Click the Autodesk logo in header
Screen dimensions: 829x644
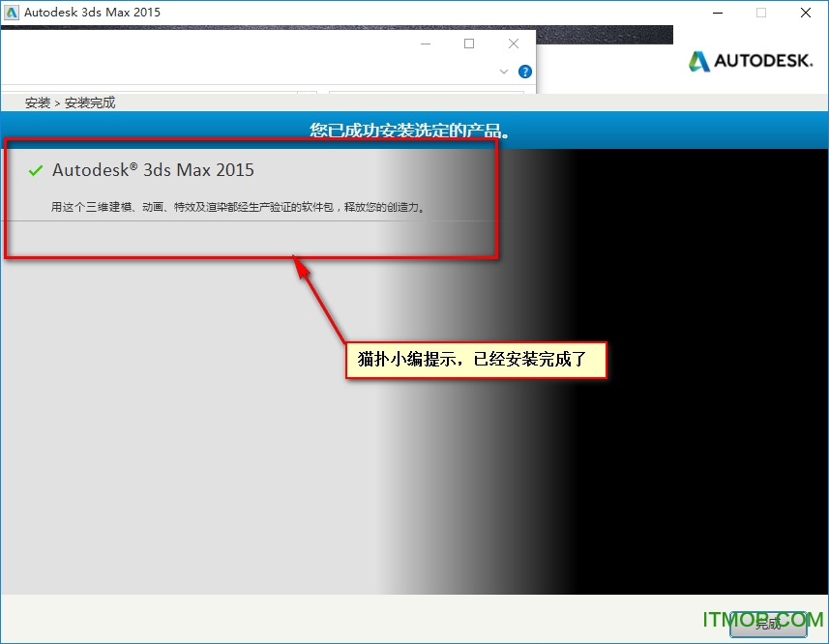pyautogui.click(x=751, y=61)
